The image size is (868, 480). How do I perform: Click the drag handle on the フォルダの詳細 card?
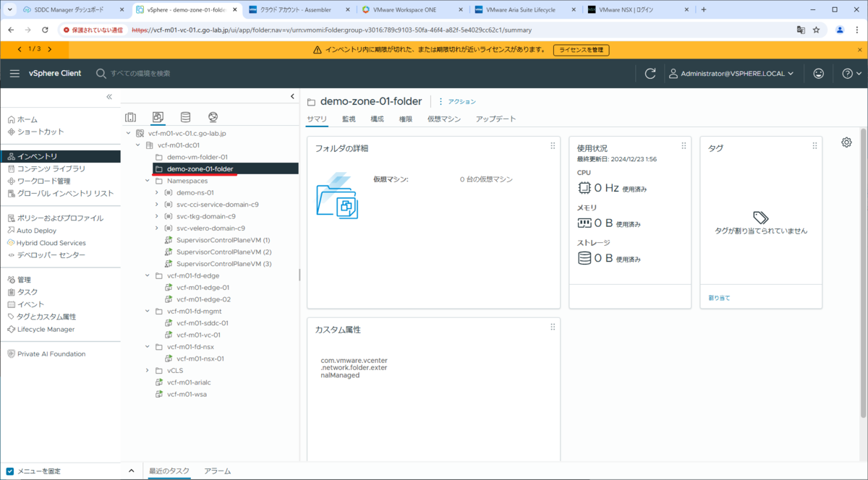pos(553,146)
